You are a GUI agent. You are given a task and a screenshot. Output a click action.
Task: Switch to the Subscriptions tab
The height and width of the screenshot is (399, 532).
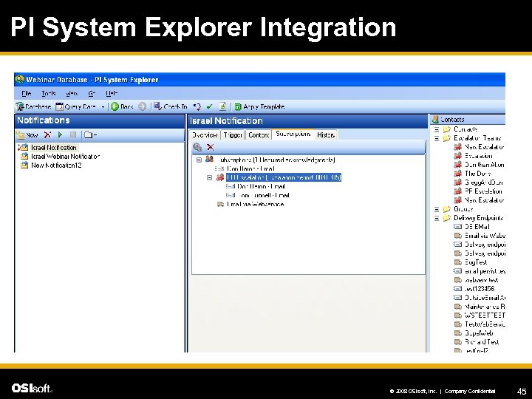[x=293, y=134]
